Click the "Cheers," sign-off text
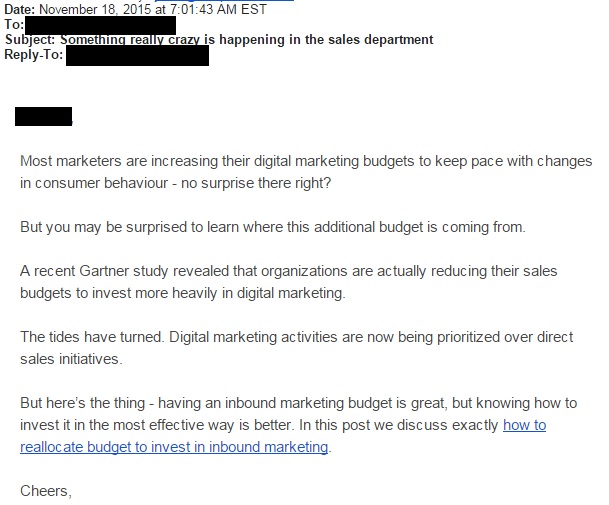Viewport: 609px width, 505px height. [x=46, y=491]
